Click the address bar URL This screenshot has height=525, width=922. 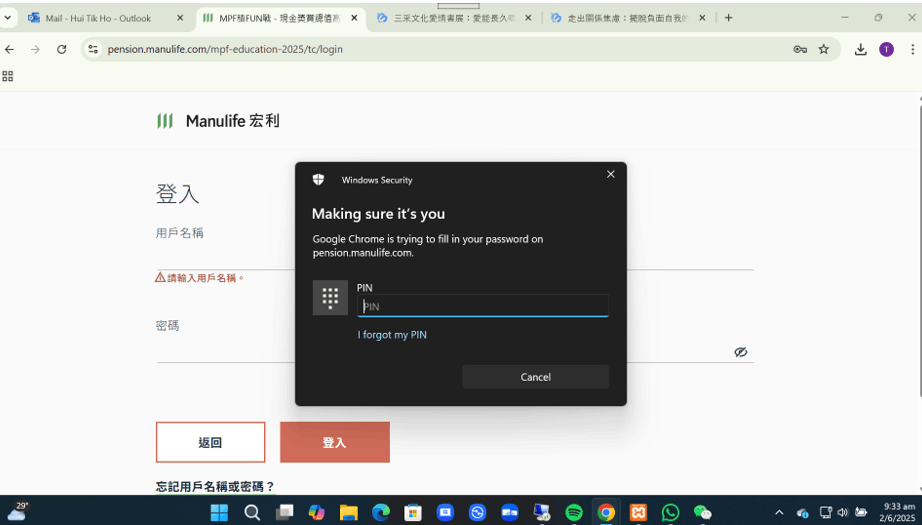pos(225,49)
